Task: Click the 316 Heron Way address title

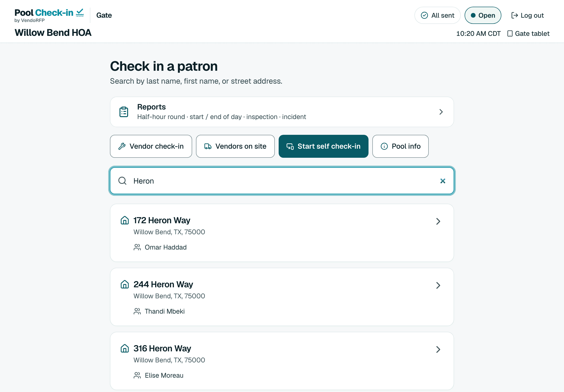Action: (x=162, y=348)
